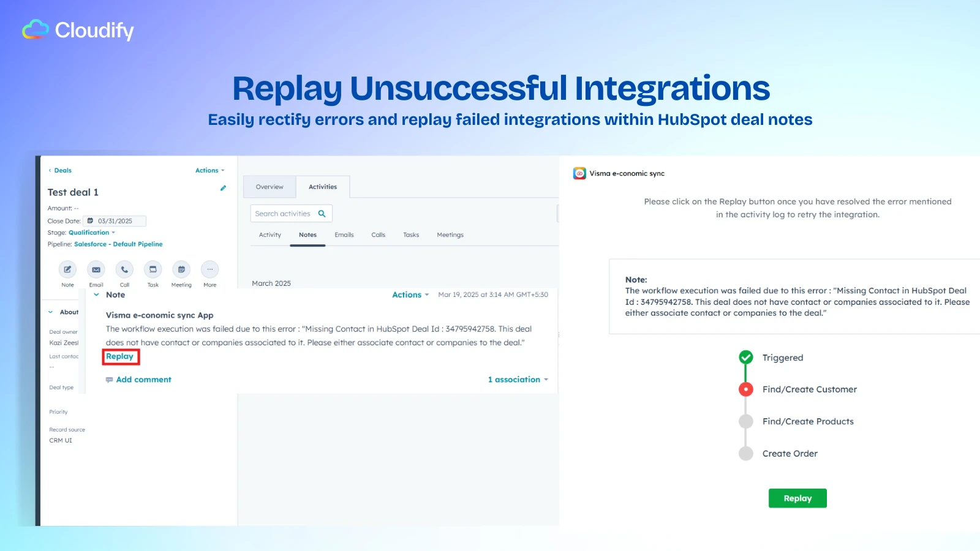Switch to the Activities tab
Viewport: 980px width, 551px height.
tap(323, 187)
